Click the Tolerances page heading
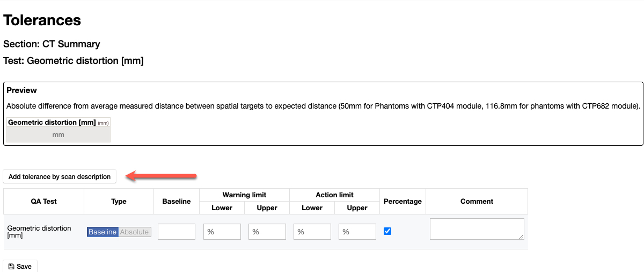644x272 pixels. click(x=42, y=20)
